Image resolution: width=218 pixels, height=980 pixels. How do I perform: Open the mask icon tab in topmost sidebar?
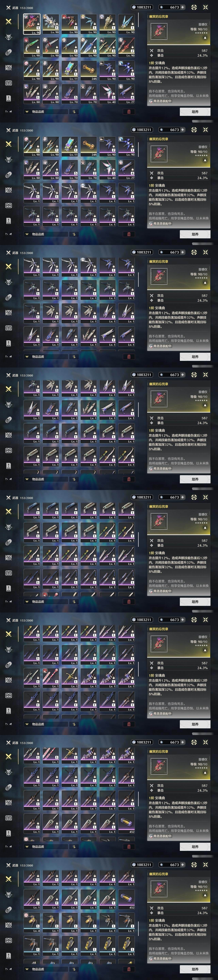(x=8, y=83)
